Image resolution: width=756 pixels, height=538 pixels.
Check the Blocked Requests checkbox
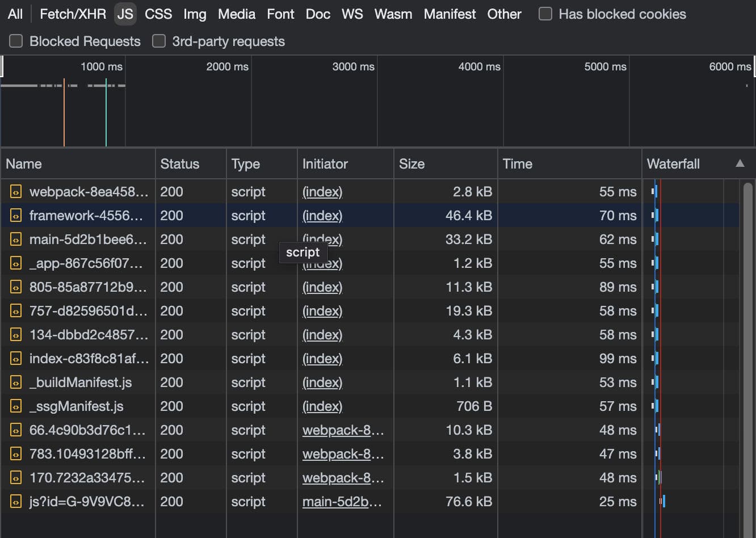click(x=15, y=41)
